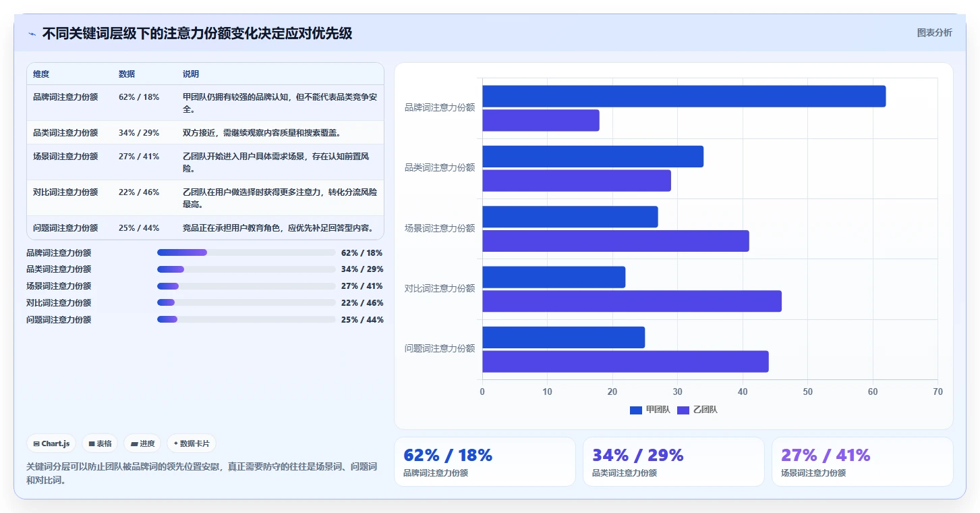Toggle the 乙团队 legend item
The width and height of the screenshot is (980, 513).
pos(697,410)
